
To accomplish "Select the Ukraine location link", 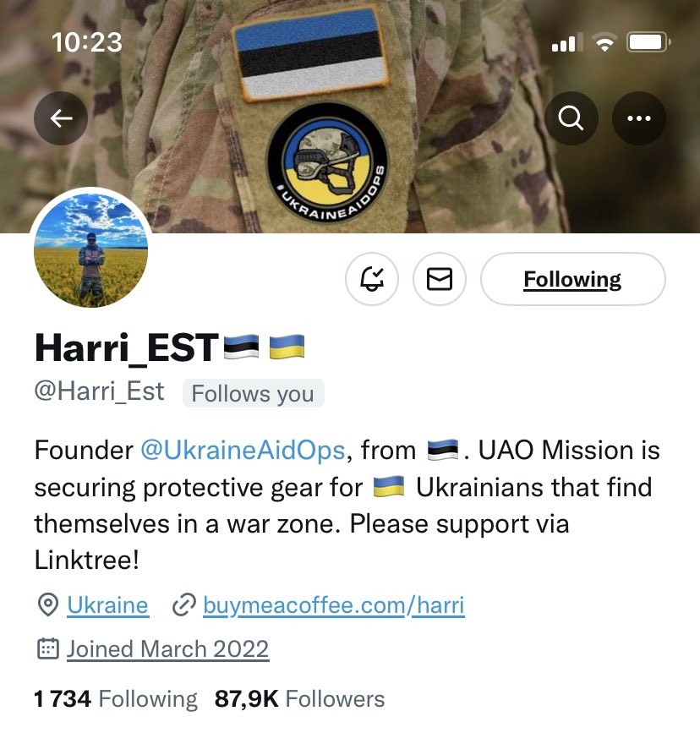I will tap(107, 604).
